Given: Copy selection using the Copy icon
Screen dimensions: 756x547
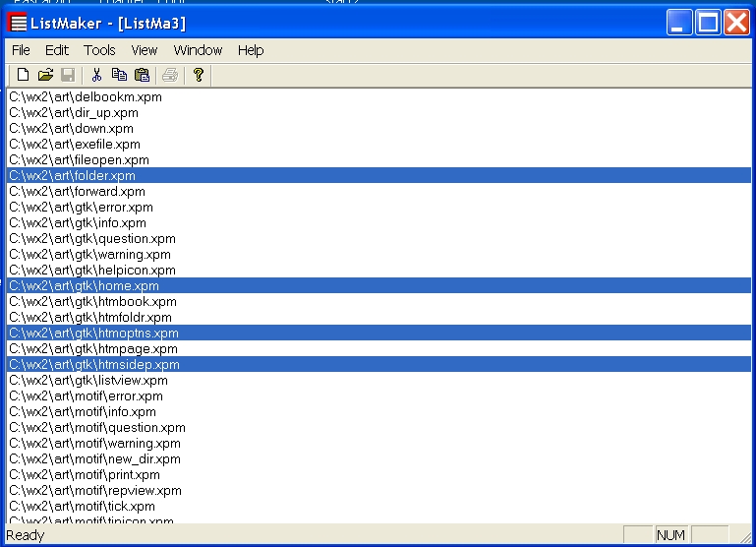Looking at the screenshot, I should tap(119, 75).
